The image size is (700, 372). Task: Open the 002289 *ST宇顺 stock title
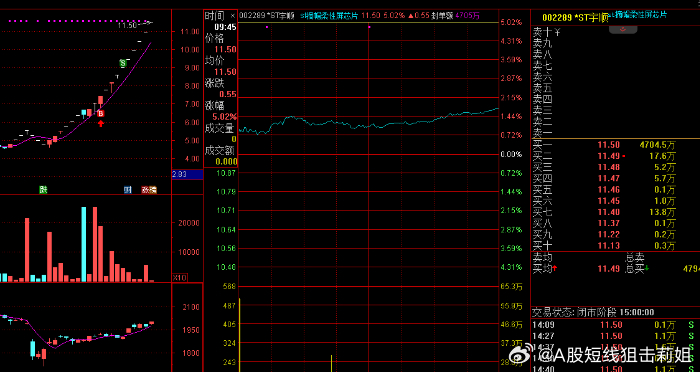575,18
